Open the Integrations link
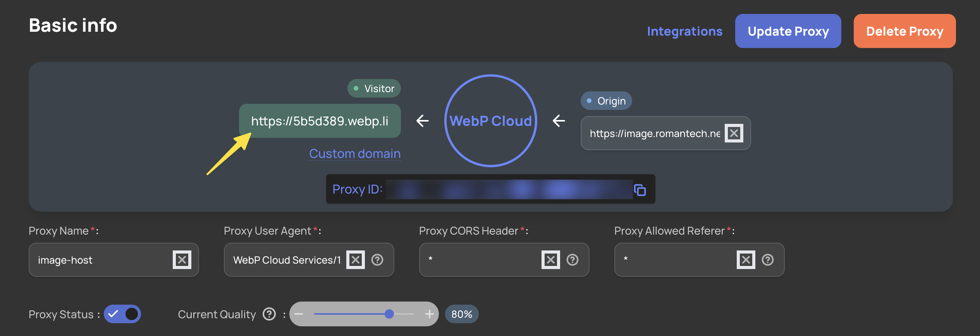 coord(684,31)
